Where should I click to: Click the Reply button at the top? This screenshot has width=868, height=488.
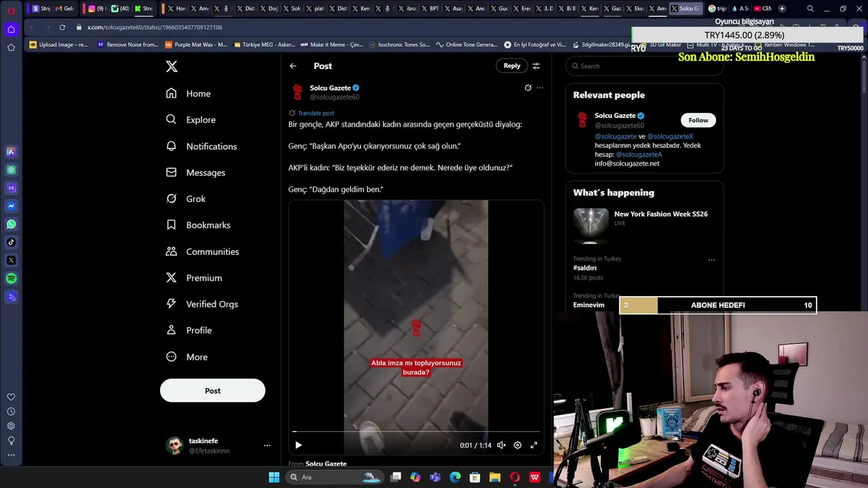click(x=512, y=66)
